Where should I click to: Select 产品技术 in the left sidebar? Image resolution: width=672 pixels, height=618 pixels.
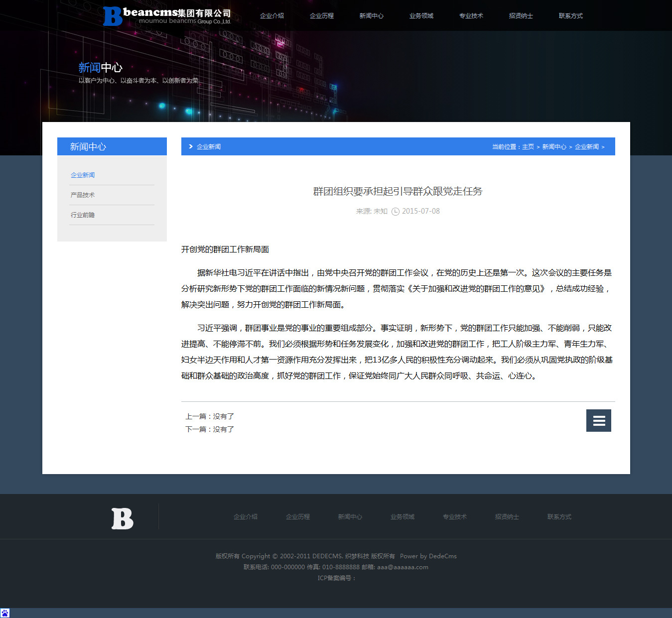pos(83,195)
